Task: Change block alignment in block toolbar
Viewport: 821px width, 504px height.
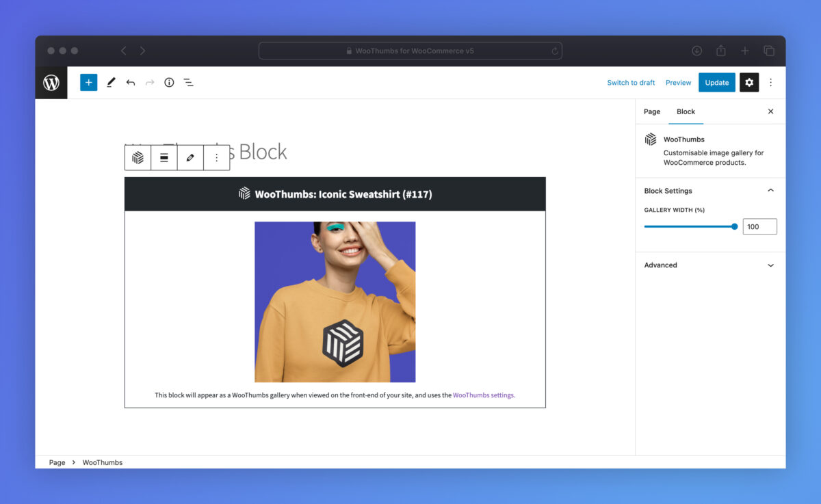Action: tap(164, 158)
